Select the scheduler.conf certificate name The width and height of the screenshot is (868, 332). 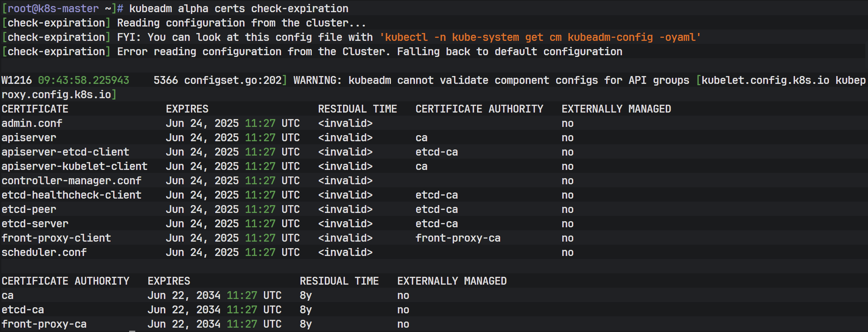pos(44,252)
